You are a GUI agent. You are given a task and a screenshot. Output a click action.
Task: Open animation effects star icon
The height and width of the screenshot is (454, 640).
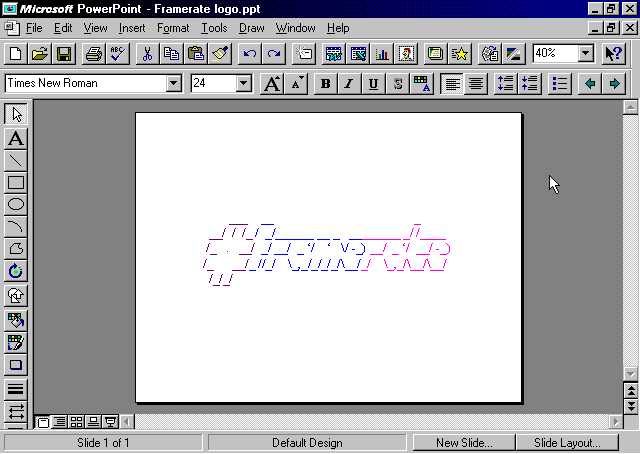coord(459,53)
